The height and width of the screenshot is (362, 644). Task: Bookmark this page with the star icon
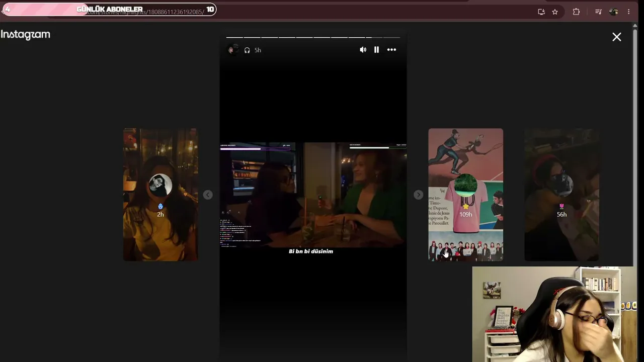point(555,12)
